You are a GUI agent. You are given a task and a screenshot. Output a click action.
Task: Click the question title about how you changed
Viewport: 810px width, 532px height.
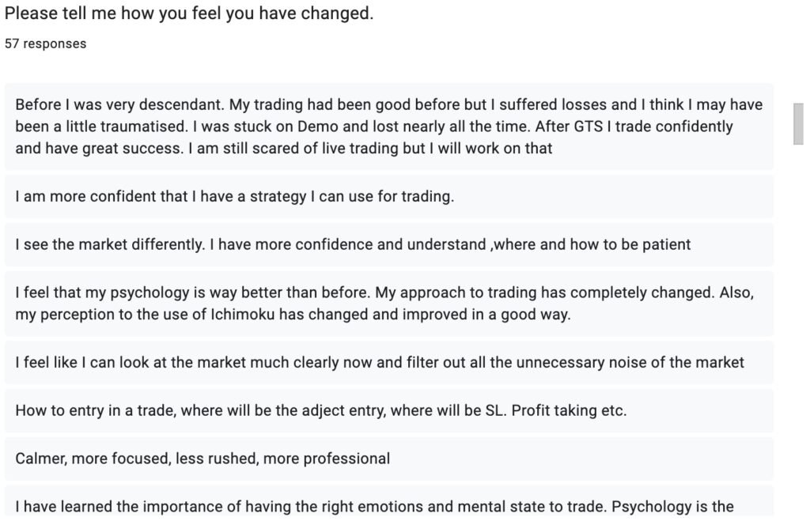189,13
